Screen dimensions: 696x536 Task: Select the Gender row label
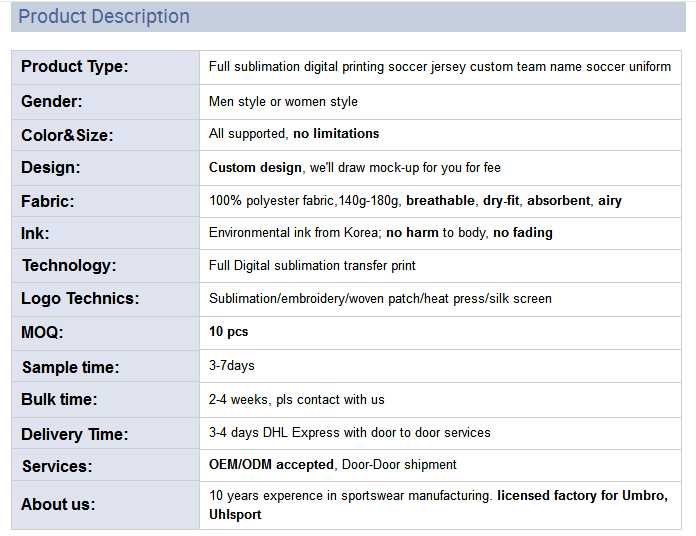tap(52, 101)
